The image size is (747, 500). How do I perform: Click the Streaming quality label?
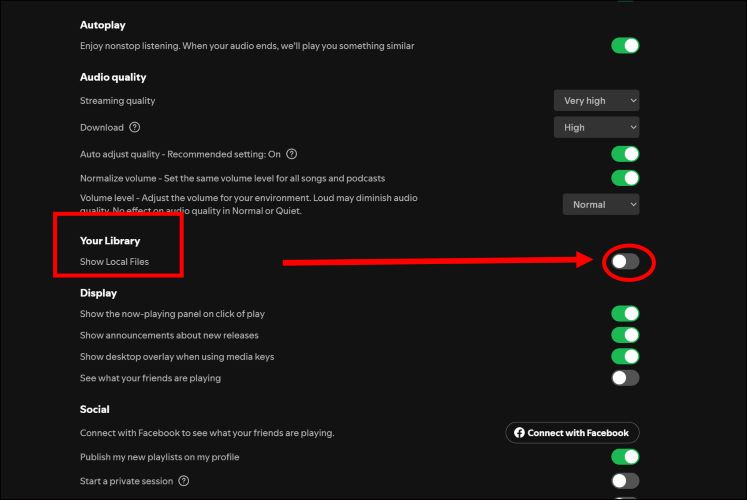[117, 100]
